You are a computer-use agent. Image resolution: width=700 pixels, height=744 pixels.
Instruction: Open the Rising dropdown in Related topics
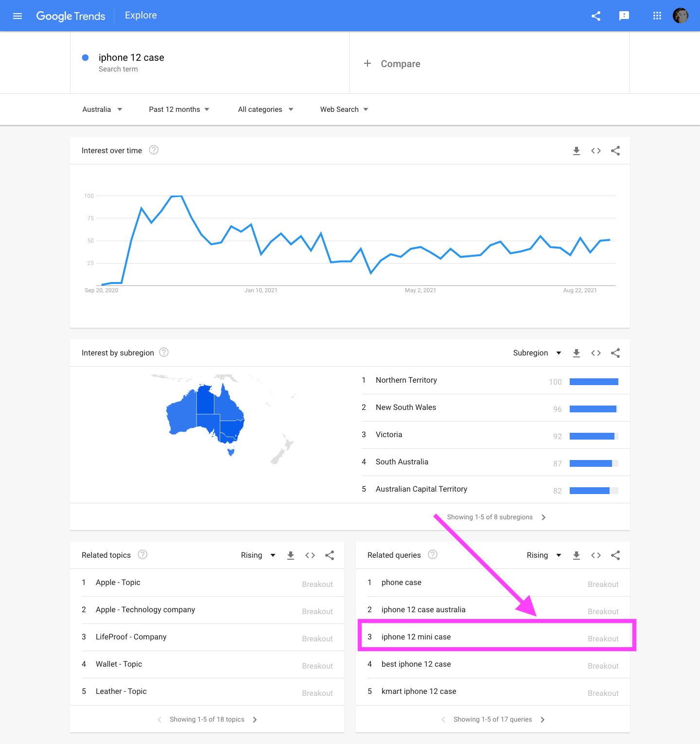point(258,555)
